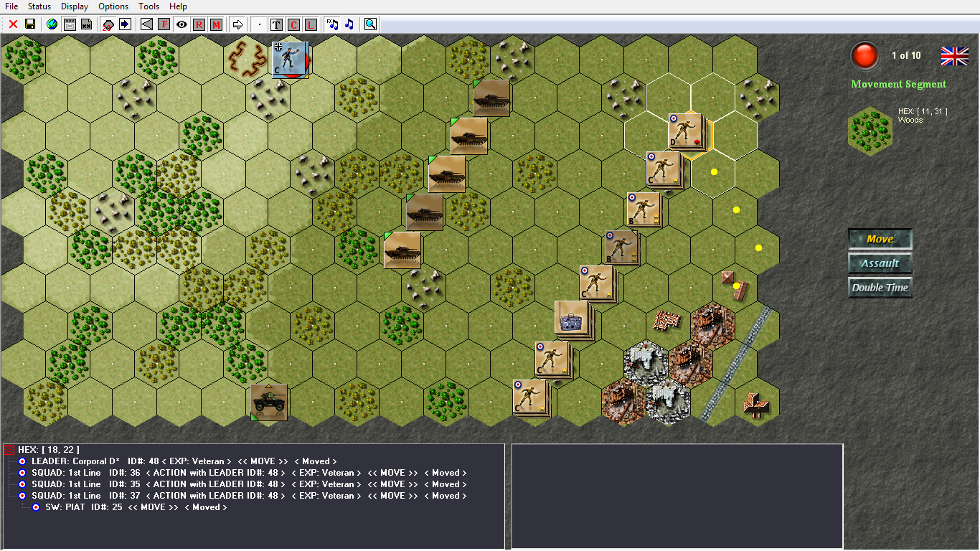The height and width of the screenshot is (551, 980).
Task: Toggle background music with the note icon
Action: tap(349, 24)
